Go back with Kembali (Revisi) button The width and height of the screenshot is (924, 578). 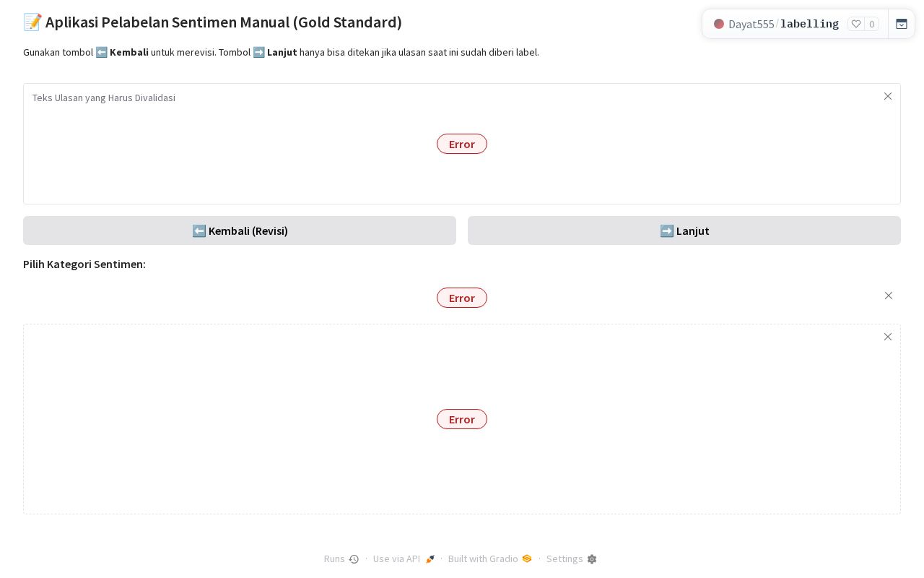(x=240, y=230)
